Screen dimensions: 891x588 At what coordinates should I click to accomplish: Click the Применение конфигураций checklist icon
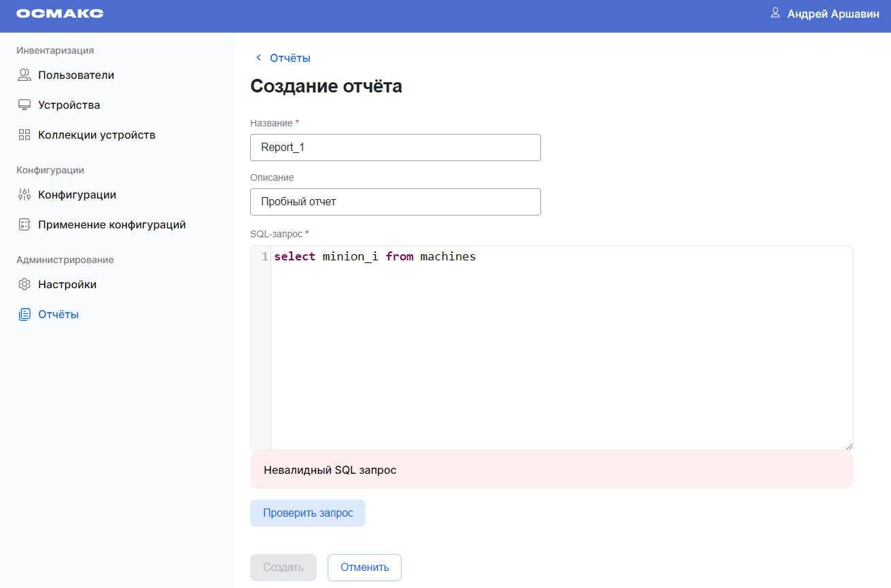24,225
